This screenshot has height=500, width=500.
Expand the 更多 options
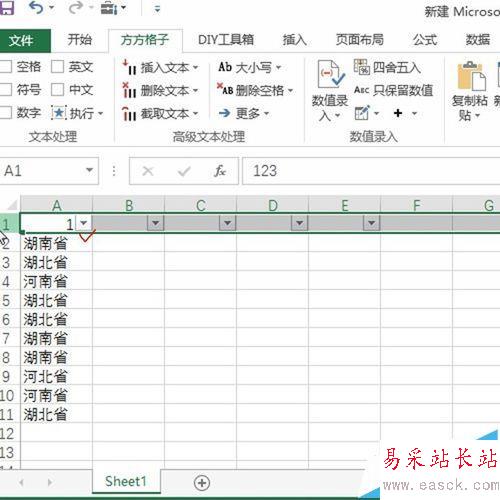click(244, 113)
